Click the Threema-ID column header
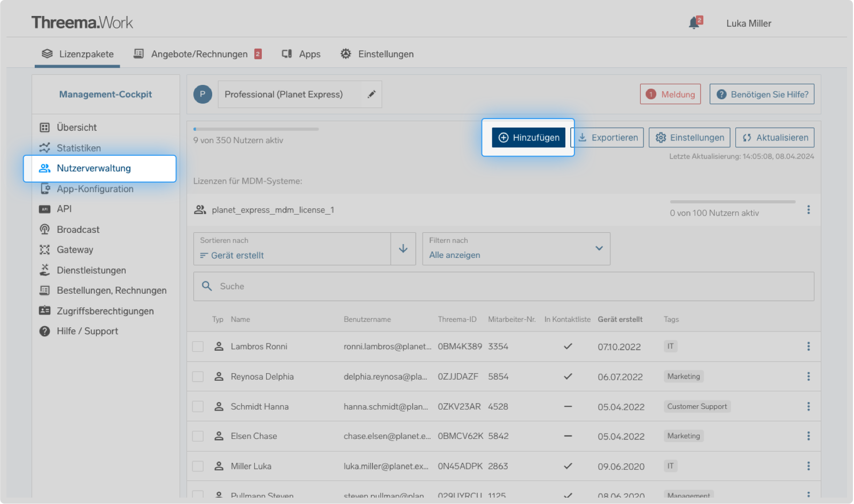The image size is (854, 504). pos(457,319)
